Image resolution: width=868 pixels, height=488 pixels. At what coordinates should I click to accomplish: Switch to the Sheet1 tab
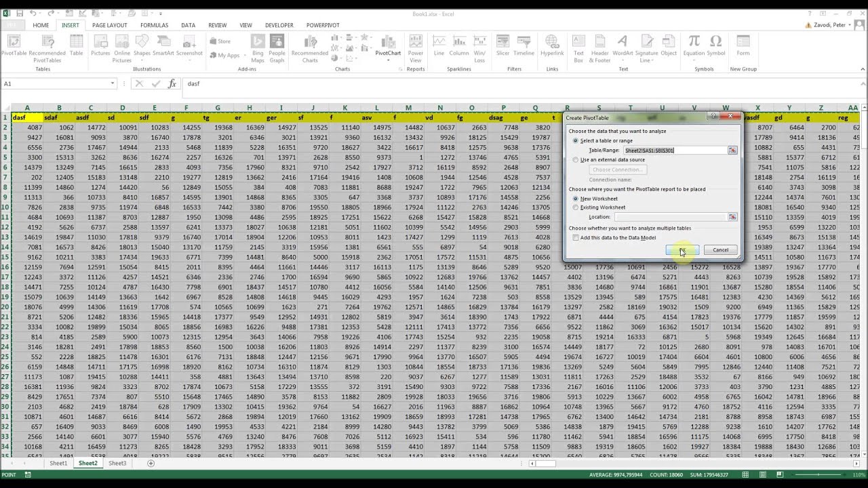pyautogui.click(x=58, y=464)
